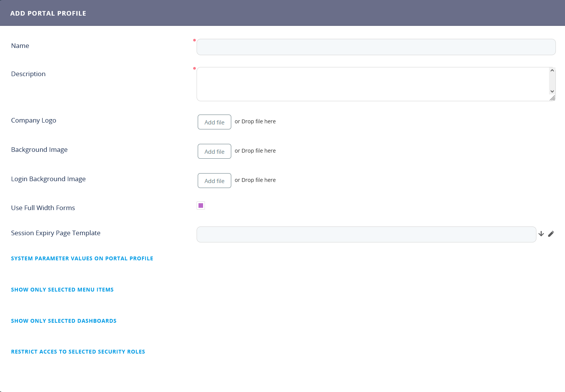
Task: Expand System Parameter Values on Portal Profile
Action: click(x=82, y=258)
